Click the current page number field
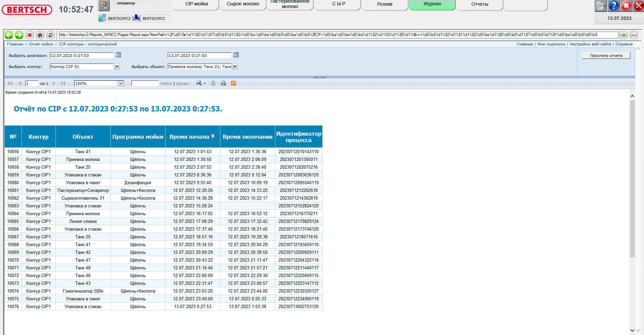Viewport: 644px width, 335px height. 32,83
